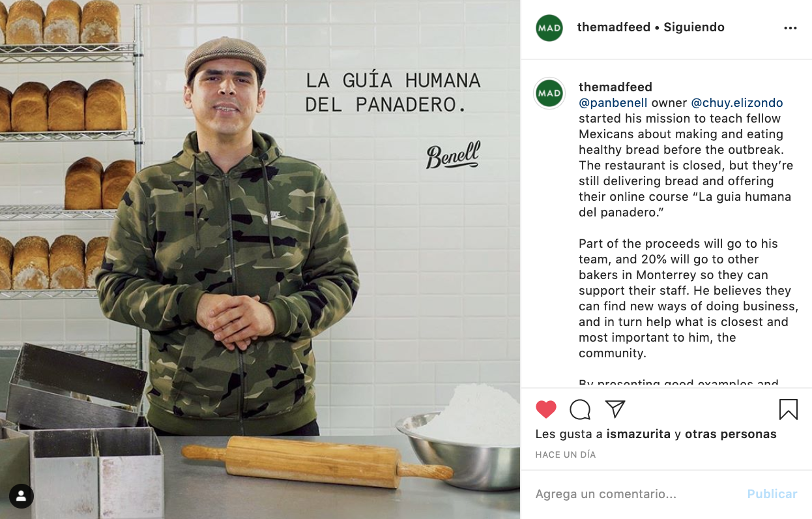Image resolution: width=812 pixels, height=519 pixels.
Task: Click the Benell logo on the image
Action: (x=453, y=155)
